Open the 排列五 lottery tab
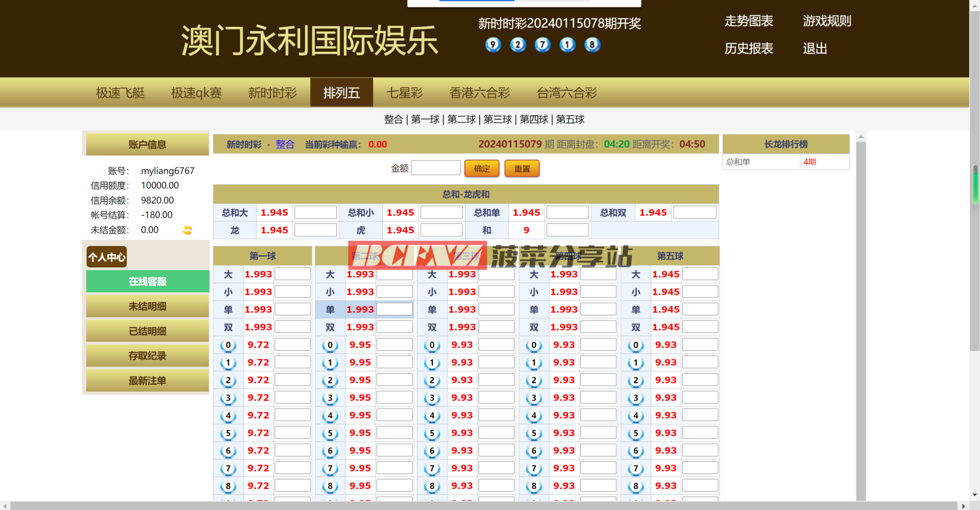This screenshot has width=980, height=510. click(341, 93)
